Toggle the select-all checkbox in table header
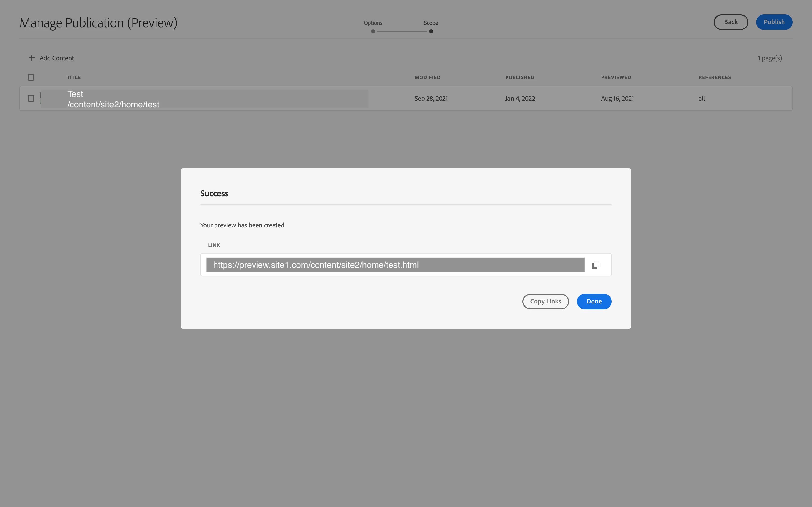Screen dimensions: 812x507 pos(31,77)
